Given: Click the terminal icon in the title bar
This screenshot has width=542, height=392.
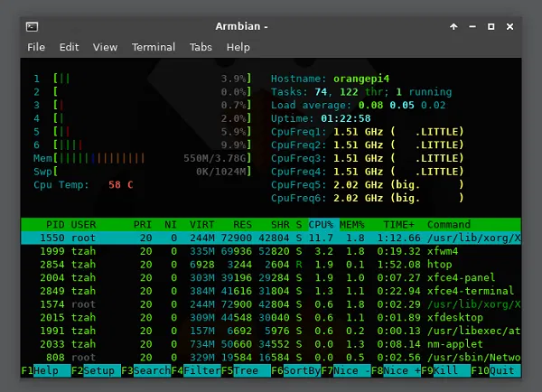Looking at the screenshot, I should tap(31, 26).
